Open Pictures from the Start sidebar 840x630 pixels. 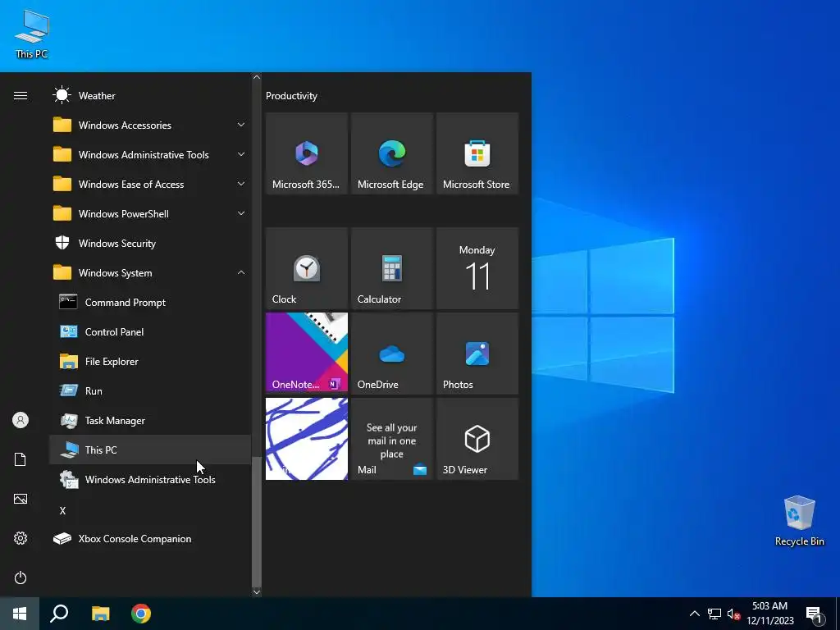[x=21, y=499]
